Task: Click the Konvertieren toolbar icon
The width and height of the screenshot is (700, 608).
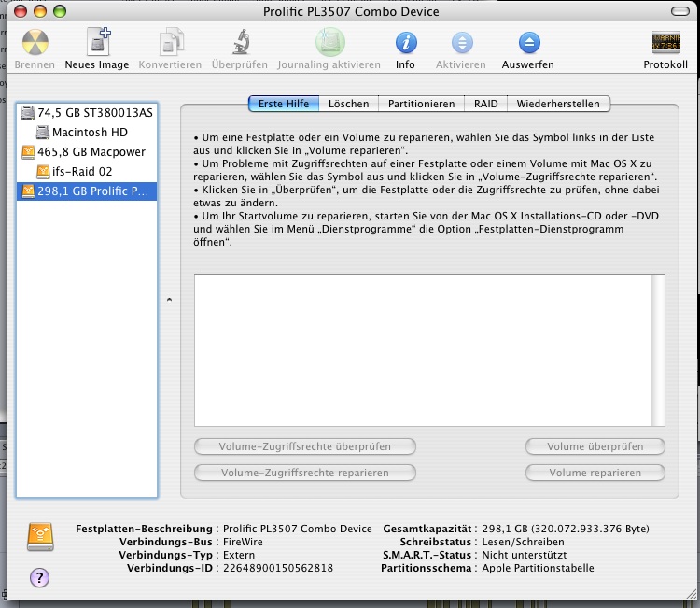Action: [171, 41]
